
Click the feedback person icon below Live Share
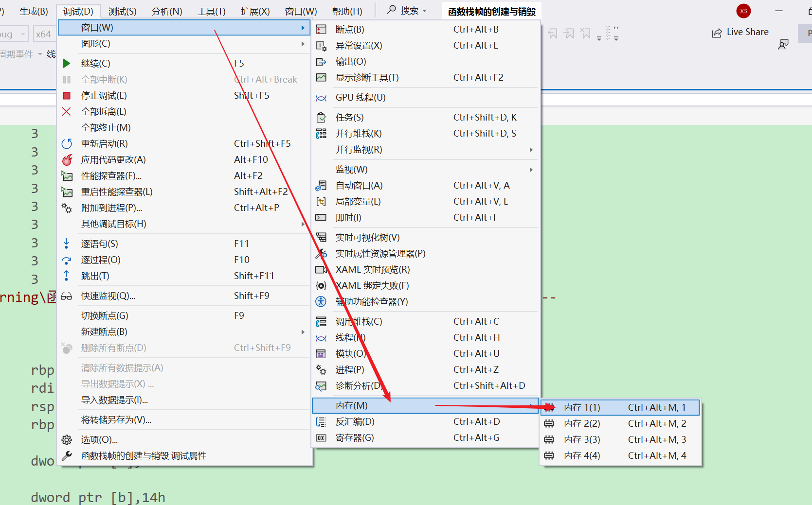[x=783, y=45]
